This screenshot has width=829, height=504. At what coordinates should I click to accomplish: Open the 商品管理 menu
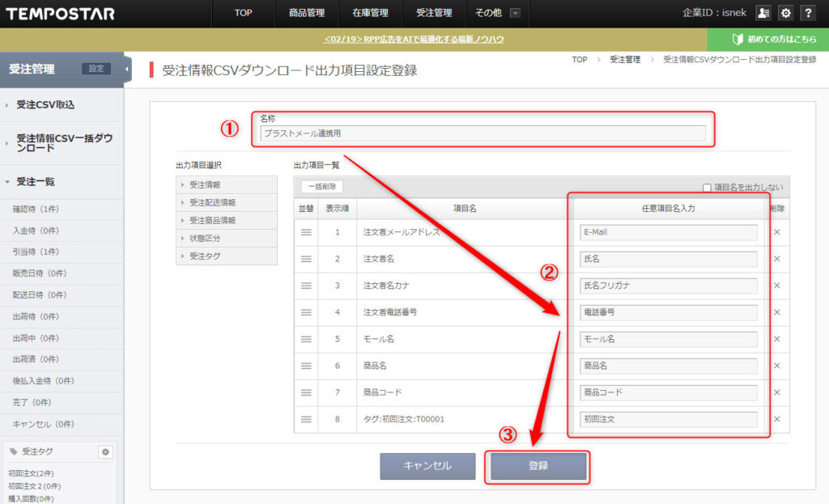(x=306, y=13)
